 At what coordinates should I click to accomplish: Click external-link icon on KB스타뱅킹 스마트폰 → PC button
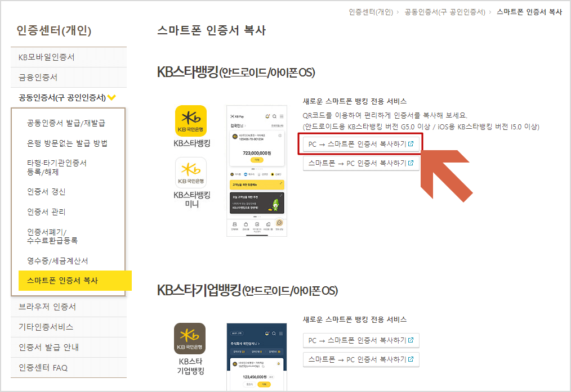point(411,163)
